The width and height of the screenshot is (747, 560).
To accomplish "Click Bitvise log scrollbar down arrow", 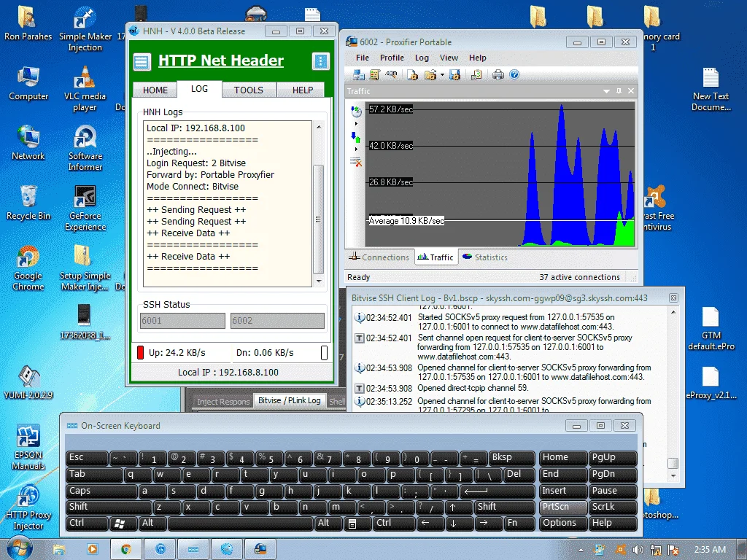I will [x=673, y=475].
